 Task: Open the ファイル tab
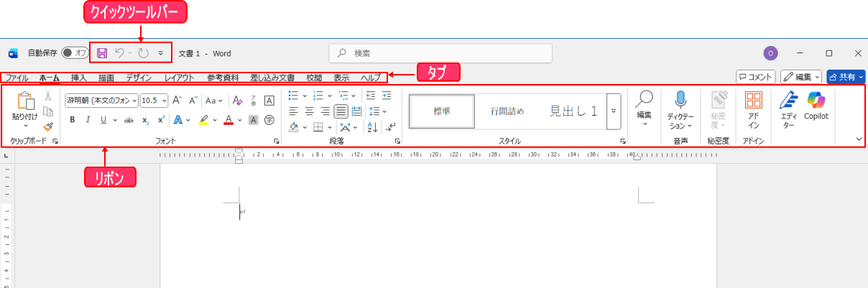17,77
